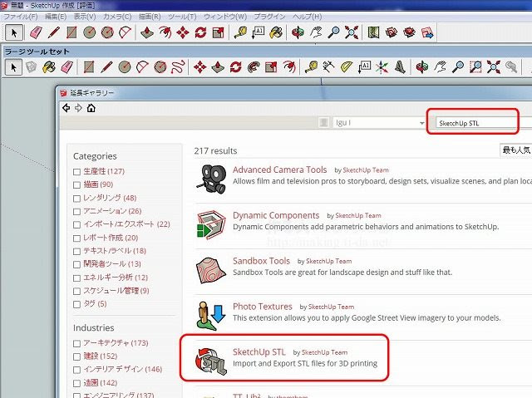532x398 pixels.
Task: Check the アーキテクチャ (173) industry
Action: [x=76, y=343]
